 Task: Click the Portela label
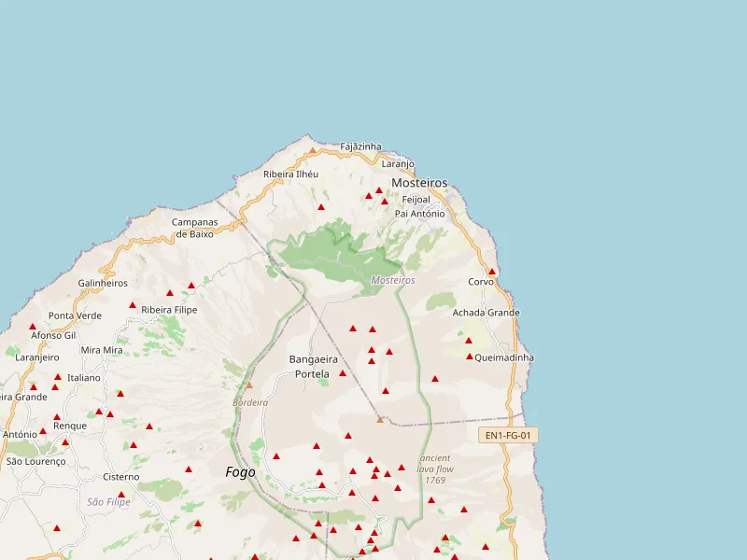[x=312, y=374]
